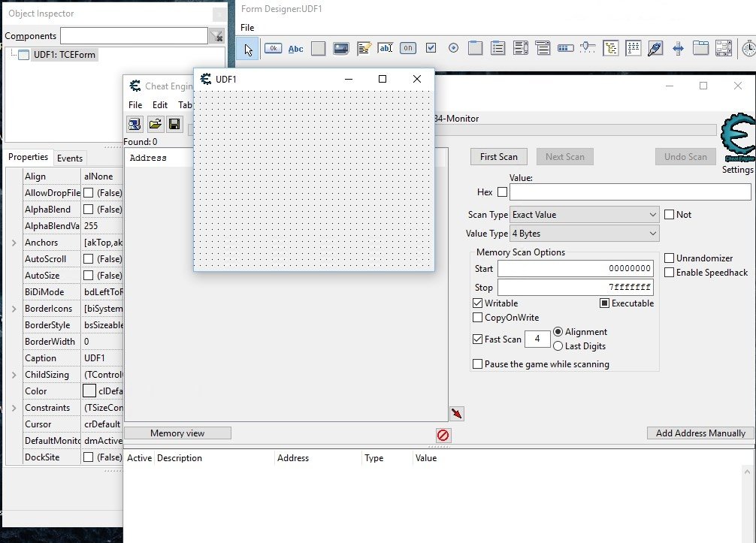Open the Value Type dropdown
756x543 pixels.
pos(584,234)
